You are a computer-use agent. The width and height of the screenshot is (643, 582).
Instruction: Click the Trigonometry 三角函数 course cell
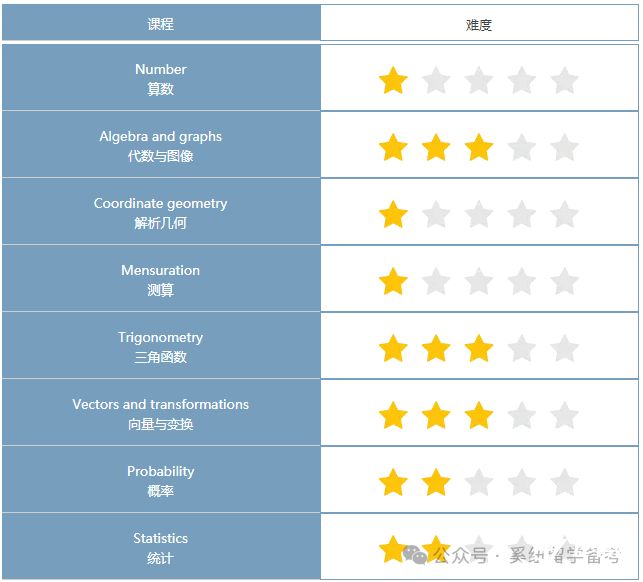[x=161, y=347]
